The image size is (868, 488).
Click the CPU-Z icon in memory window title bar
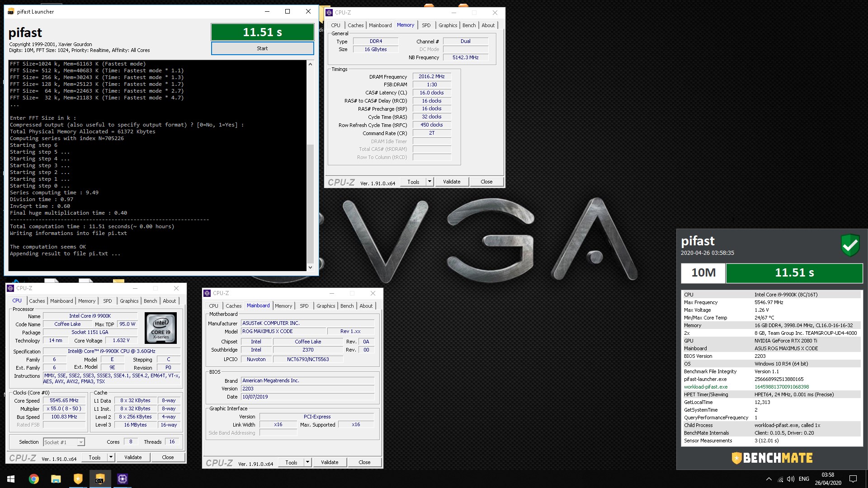(x=329, y=13)
